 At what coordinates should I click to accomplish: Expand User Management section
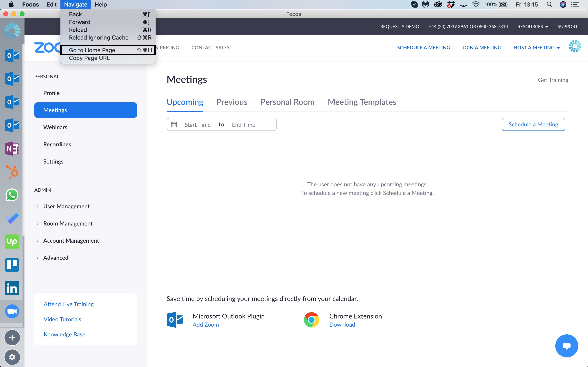tap(66, 206)
